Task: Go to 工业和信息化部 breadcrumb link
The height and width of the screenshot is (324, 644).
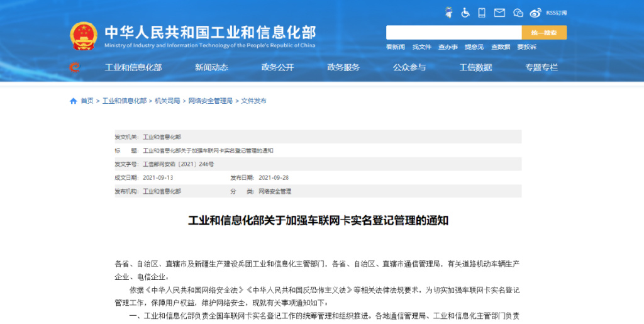Action: click(125, 101)
